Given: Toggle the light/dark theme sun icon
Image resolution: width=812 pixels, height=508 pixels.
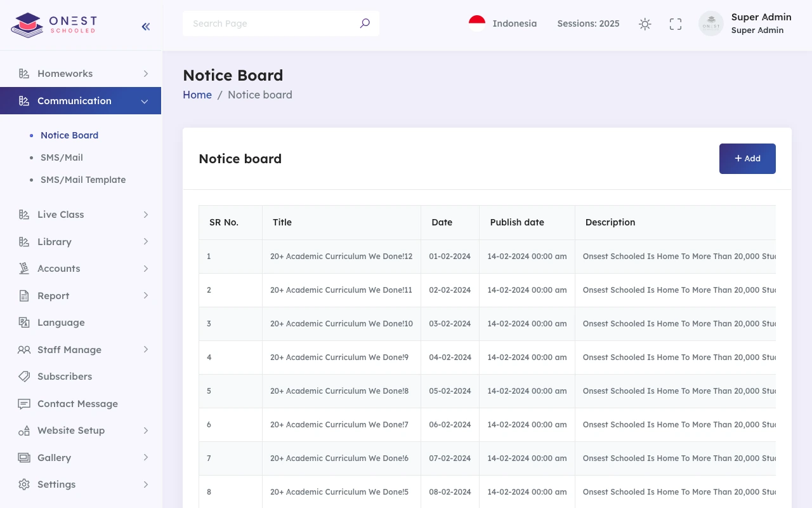Looking at the screenshot, I should [645, 24].
